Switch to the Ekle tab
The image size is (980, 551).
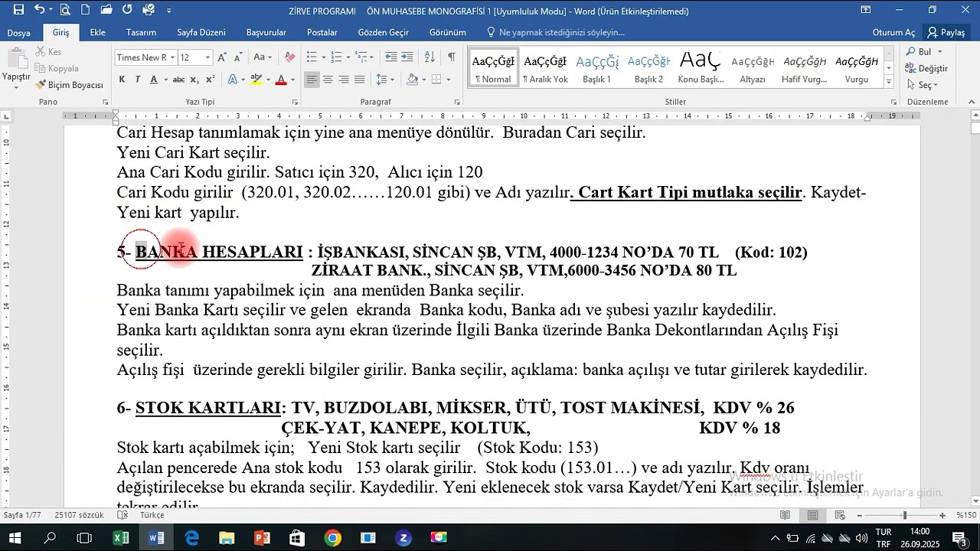click(98, 33)
